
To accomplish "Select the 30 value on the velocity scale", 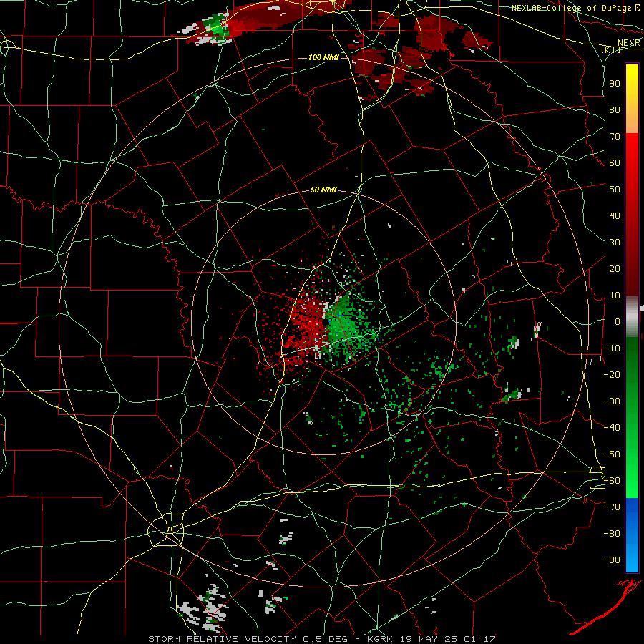I will 615,243.
